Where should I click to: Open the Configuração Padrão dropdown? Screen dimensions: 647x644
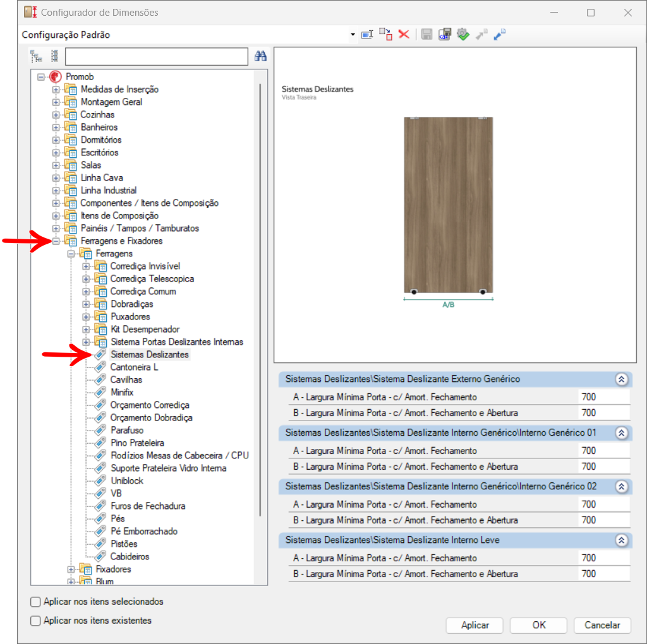(353, 35)
